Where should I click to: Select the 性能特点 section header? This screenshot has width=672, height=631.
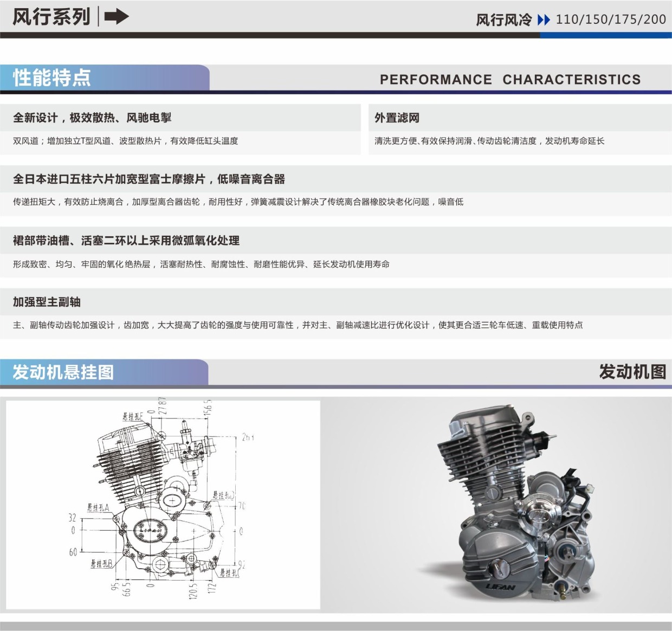click(52, 78)
